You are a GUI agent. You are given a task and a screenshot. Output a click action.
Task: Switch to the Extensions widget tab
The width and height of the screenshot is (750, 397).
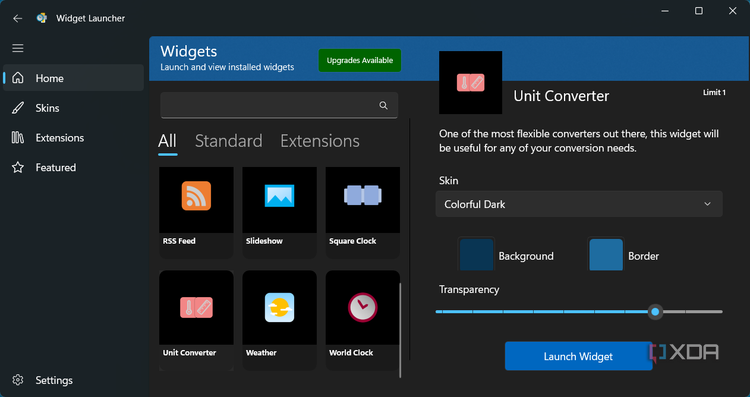[x=320, y=141]
